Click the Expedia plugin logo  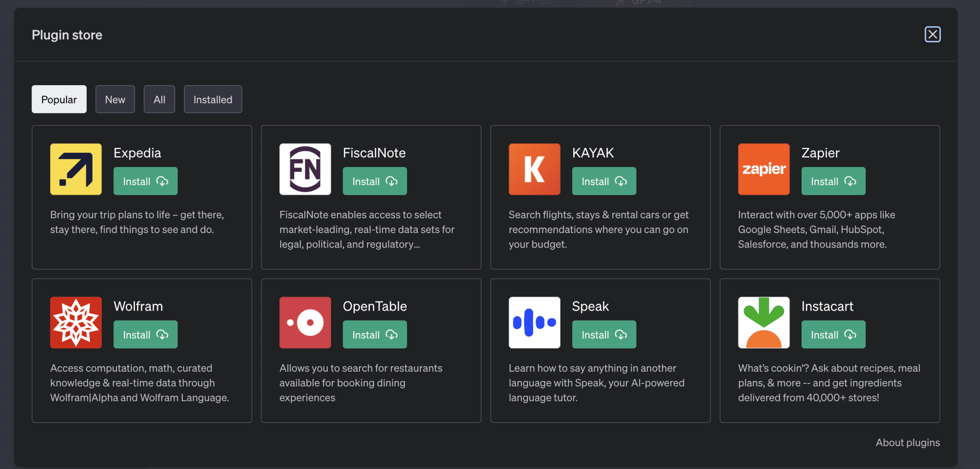[x=76, y=169]
